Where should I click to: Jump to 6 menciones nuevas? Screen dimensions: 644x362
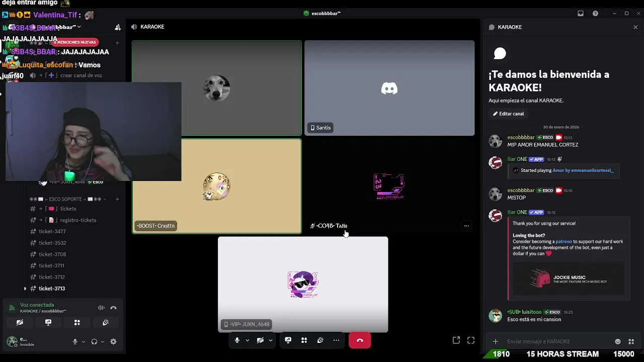[75, 42]
